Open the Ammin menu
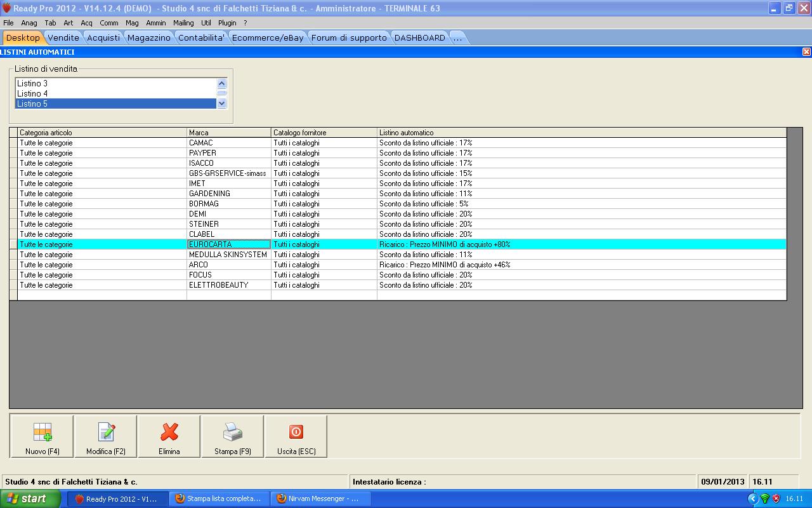This screenshot has width=812, height=508. (156, 23)
